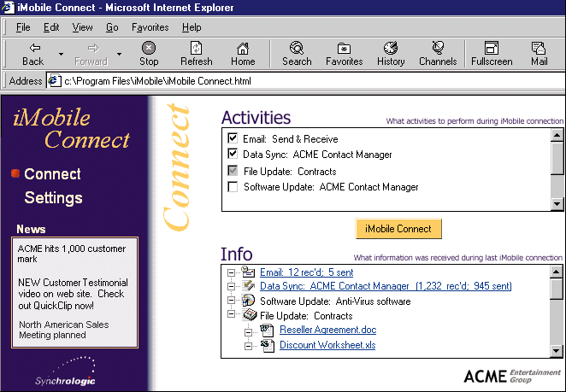Open the File menu
Viewport: 566px width, 392px height.
pos(23,27)
